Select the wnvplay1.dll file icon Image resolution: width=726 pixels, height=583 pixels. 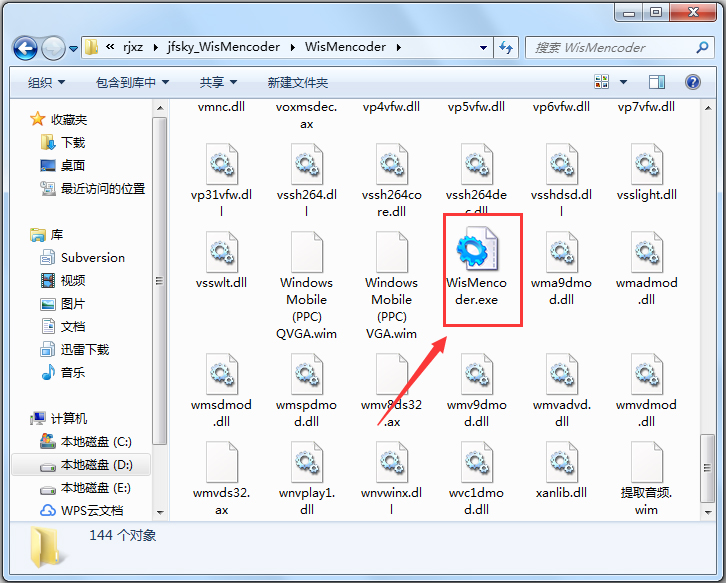307,462
